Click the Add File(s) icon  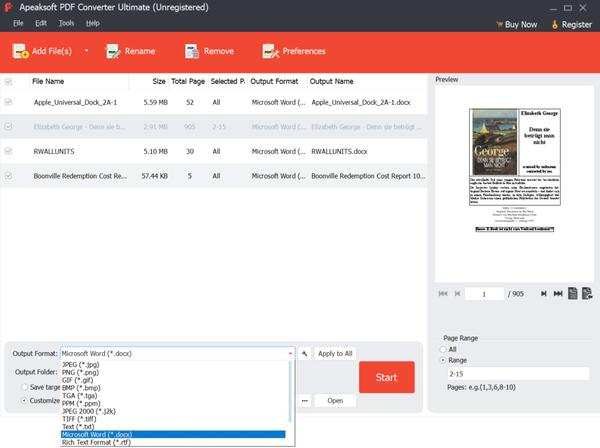click(x=19, y=51)
